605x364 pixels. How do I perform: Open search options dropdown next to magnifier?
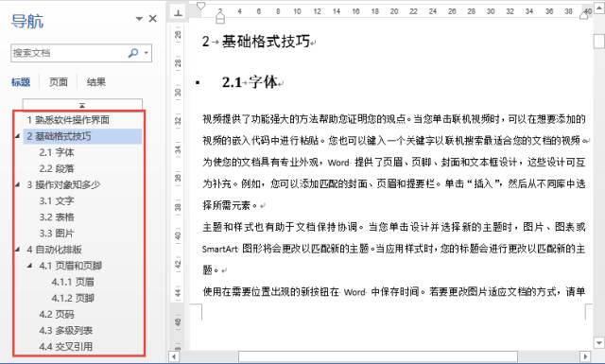pyautogui.click(x=147, y=53)
